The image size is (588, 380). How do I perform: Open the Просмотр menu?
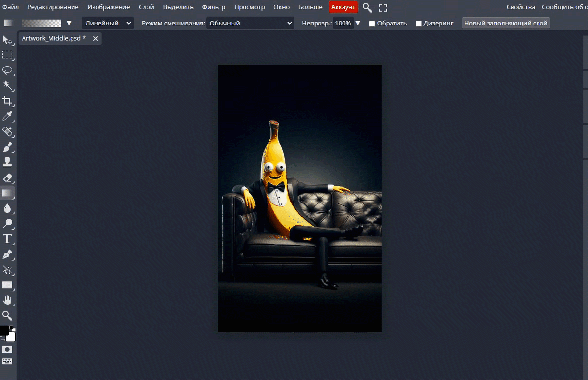point(249,7)
